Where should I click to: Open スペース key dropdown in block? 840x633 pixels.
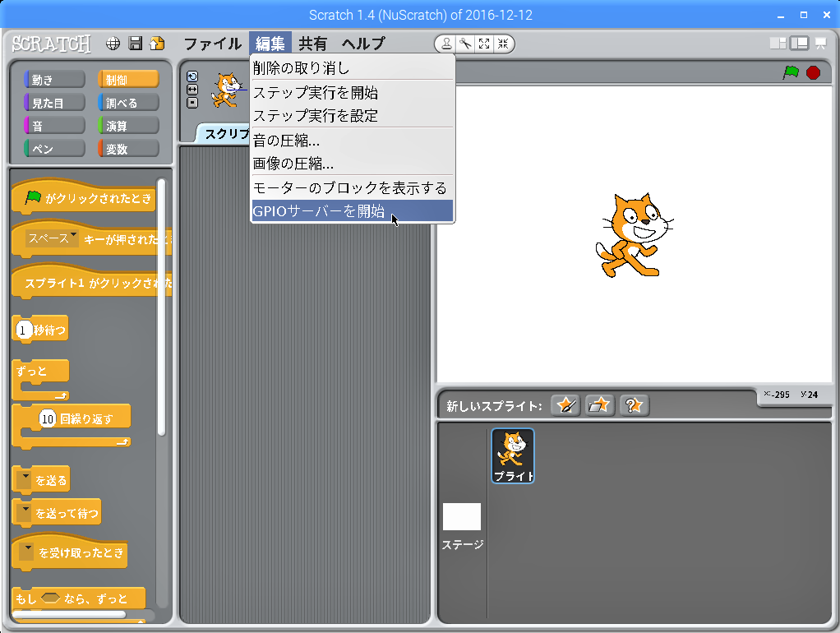coord(52,238)
